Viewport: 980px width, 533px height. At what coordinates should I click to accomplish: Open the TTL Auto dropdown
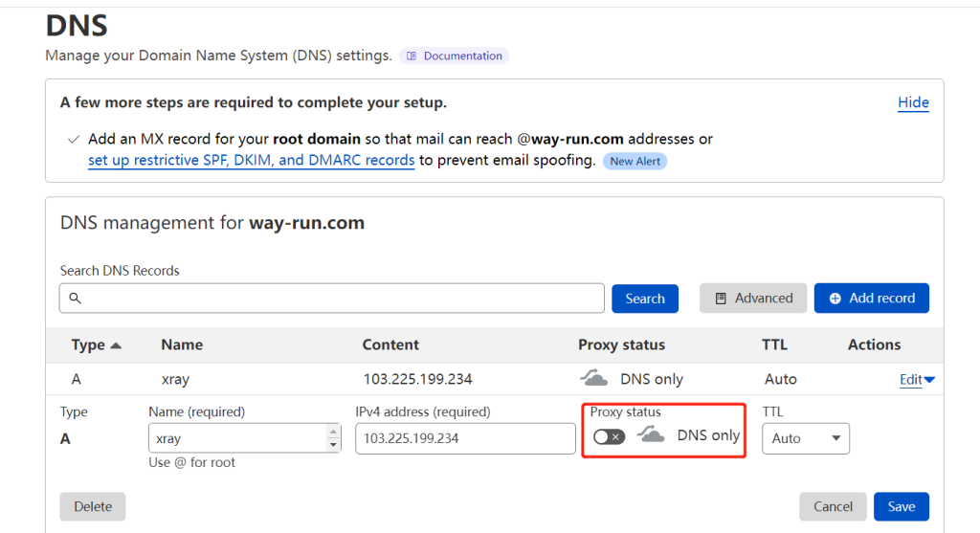pyautogui.click(x=805, y=438)
